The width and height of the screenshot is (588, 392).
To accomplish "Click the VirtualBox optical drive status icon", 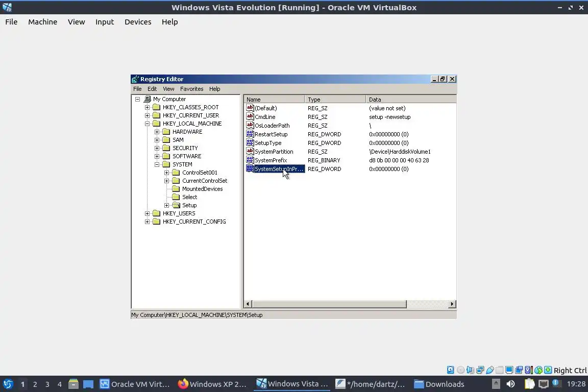I will click(460, 370).
